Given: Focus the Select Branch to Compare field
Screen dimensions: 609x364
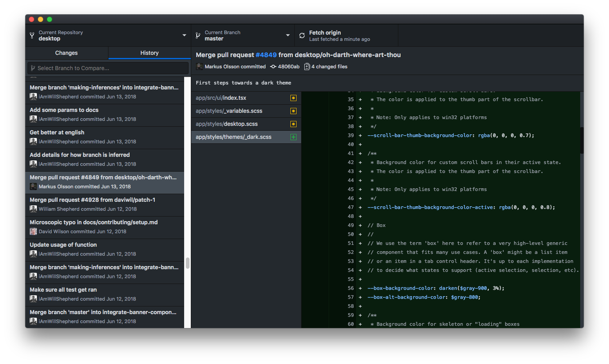Looking at the screenshot, I should coord(108,68).
